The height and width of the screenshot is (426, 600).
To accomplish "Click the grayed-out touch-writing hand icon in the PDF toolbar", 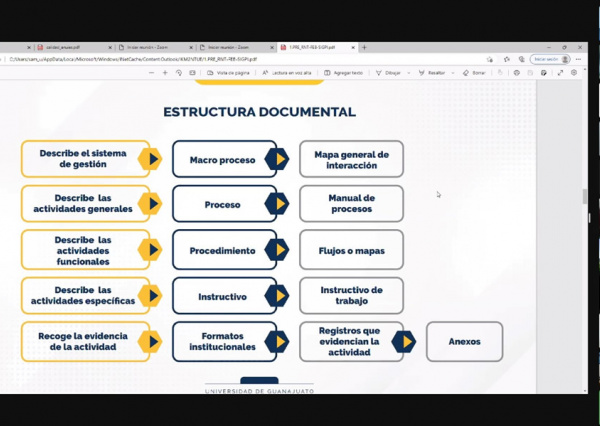I will (x=500, y=73).
